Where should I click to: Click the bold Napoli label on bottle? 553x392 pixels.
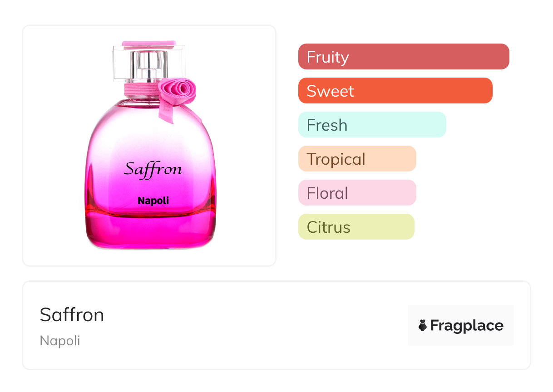pyautogui.click(x=153, y=201)
